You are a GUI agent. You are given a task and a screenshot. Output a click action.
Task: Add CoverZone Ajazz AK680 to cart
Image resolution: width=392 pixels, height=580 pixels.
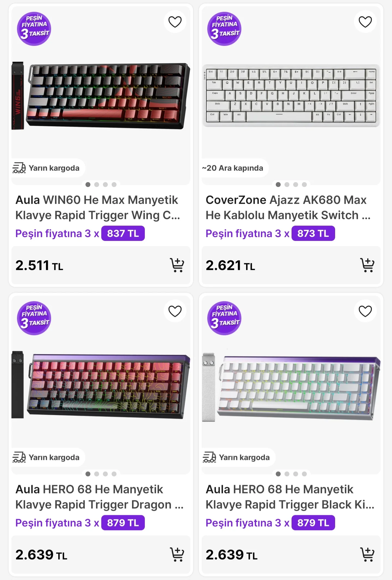click(367, 265)
